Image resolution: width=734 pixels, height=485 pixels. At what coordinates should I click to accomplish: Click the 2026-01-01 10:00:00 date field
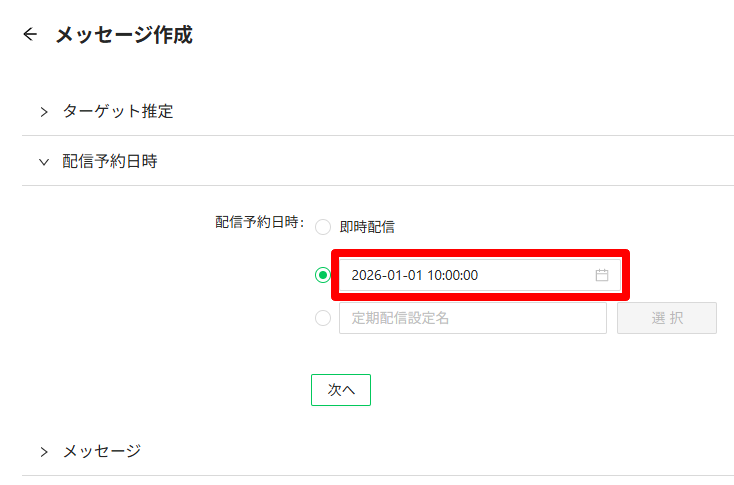point(480,275)
